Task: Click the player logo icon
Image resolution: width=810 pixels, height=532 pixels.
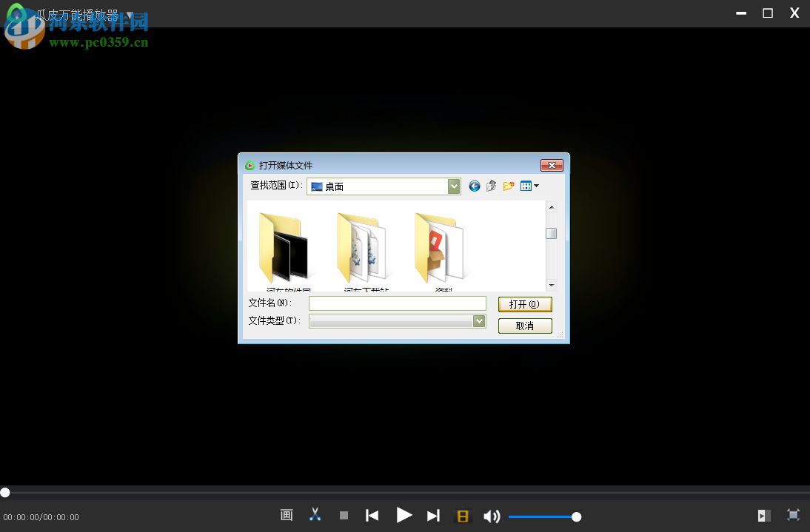Action: tap(18, 15)
